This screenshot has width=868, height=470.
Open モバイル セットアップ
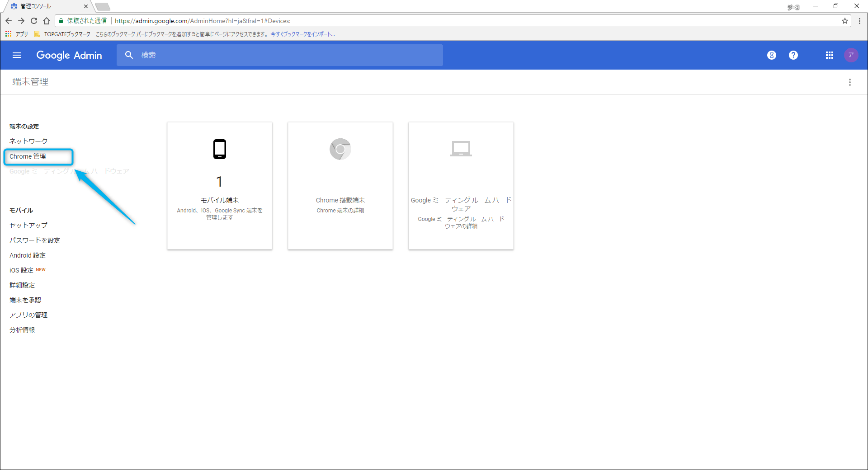(x=28, y=226)
